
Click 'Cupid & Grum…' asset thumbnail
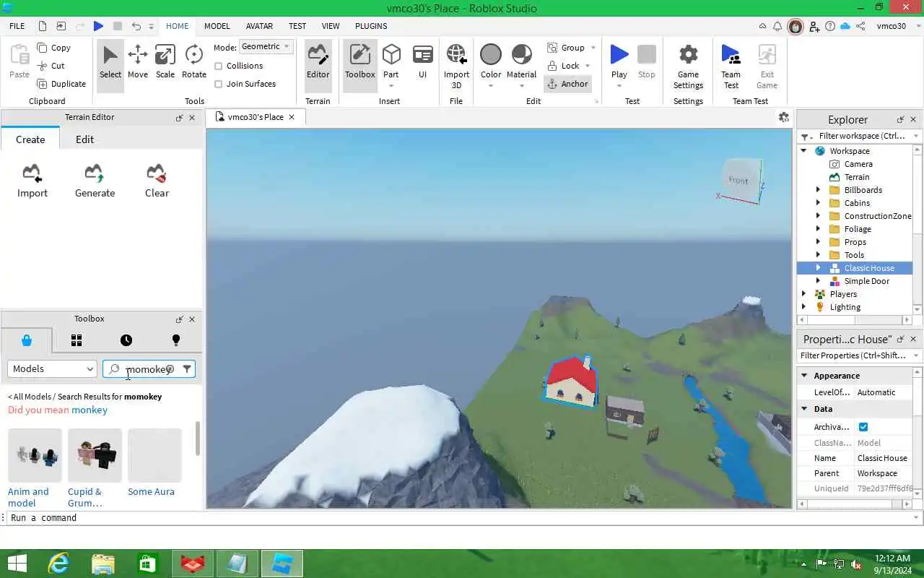pos(95,455)
